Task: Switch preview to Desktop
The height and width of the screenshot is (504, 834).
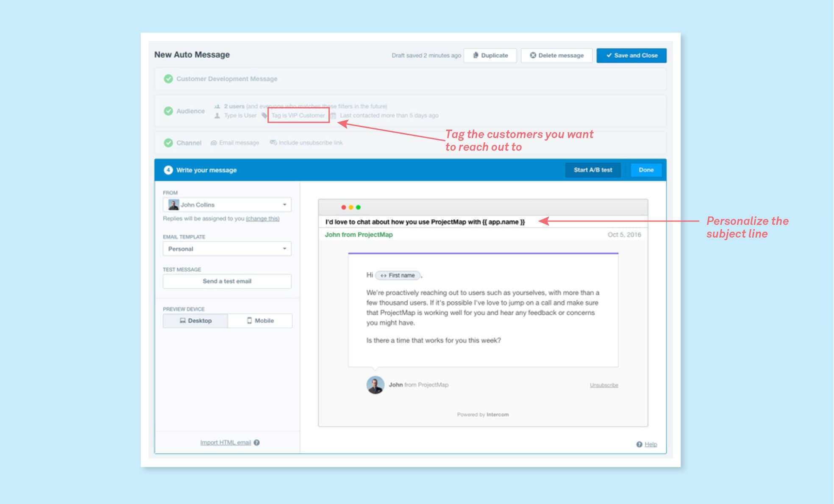Action: click(195, 321)
